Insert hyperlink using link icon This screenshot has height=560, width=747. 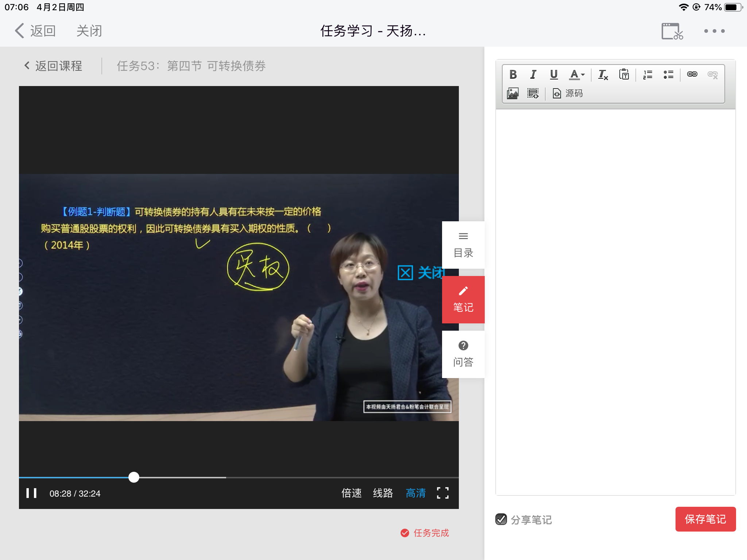coord(692,74)
